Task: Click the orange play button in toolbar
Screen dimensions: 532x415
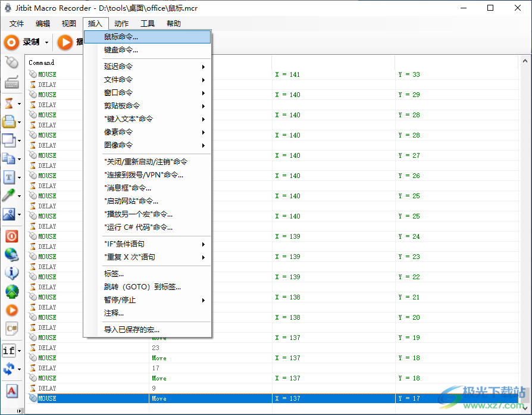Action: pos(65,42)
